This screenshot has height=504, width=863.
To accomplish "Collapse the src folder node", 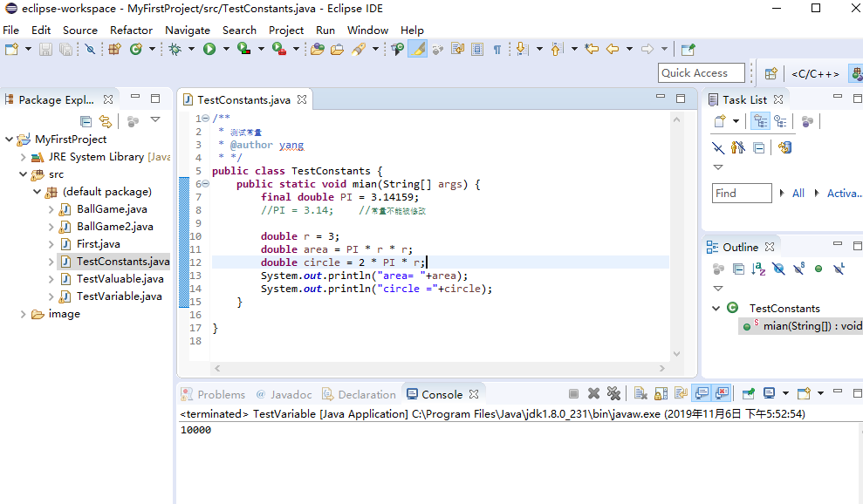I will pos(23,174).
